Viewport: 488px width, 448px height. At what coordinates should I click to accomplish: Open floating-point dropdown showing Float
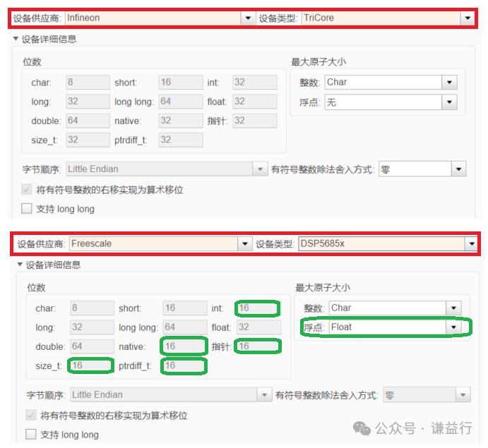(x=453, y=327)
